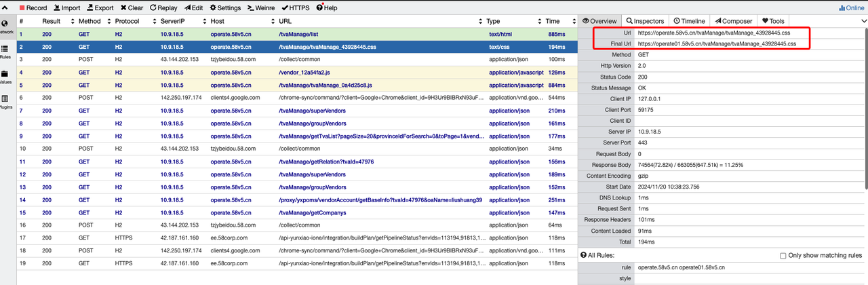Select the groupVendors request in row 8

coord(296,123)
